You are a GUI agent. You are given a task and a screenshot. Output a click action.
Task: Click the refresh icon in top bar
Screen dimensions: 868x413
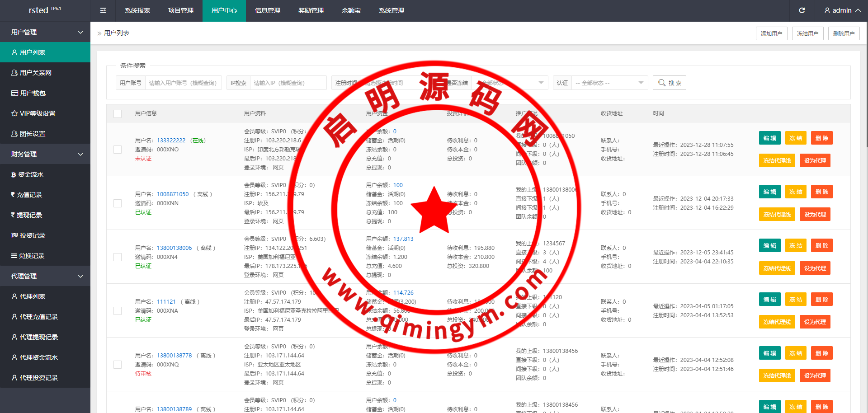tap(802, 10)
